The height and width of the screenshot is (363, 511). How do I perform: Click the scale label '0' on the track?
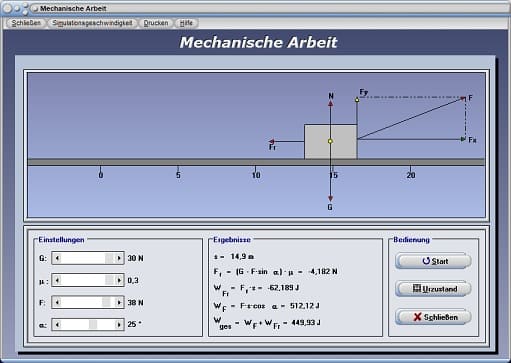coord(101,175)
